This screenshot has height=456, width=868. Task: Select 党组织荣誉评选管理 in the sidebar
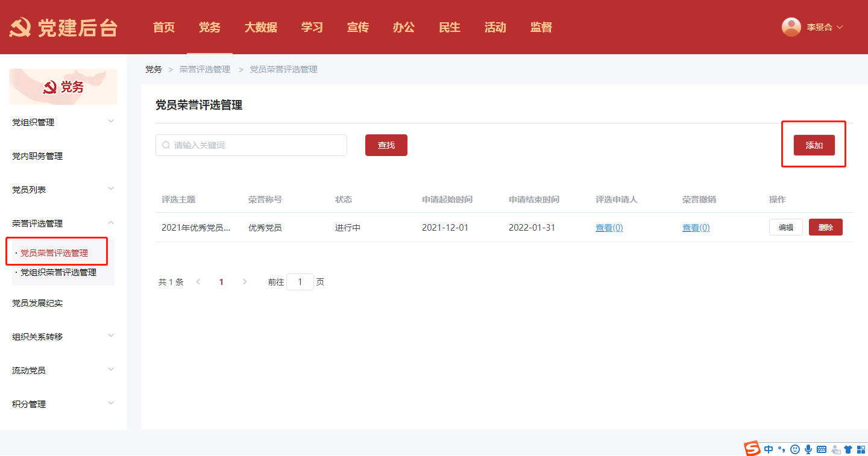[x=58, y=272]
